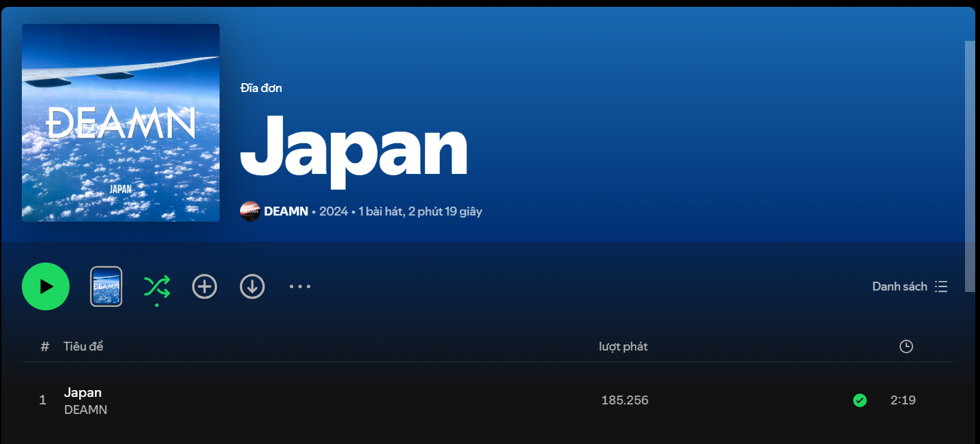
Task: Click the lượt phát column header
Action: [623, 346]
